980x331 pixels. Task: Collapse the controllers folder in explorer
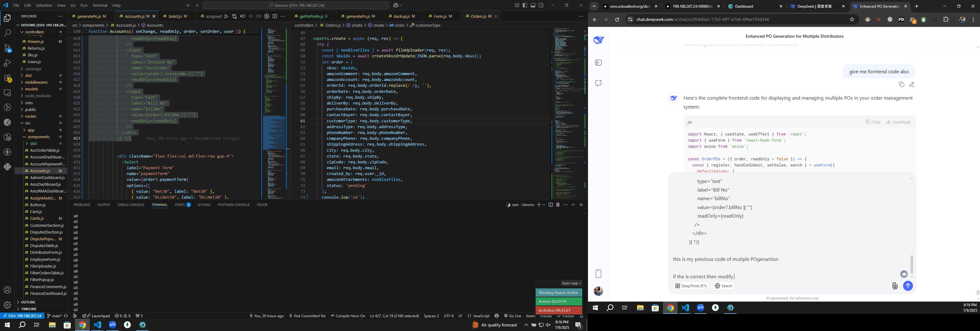(x=35, y=32)
